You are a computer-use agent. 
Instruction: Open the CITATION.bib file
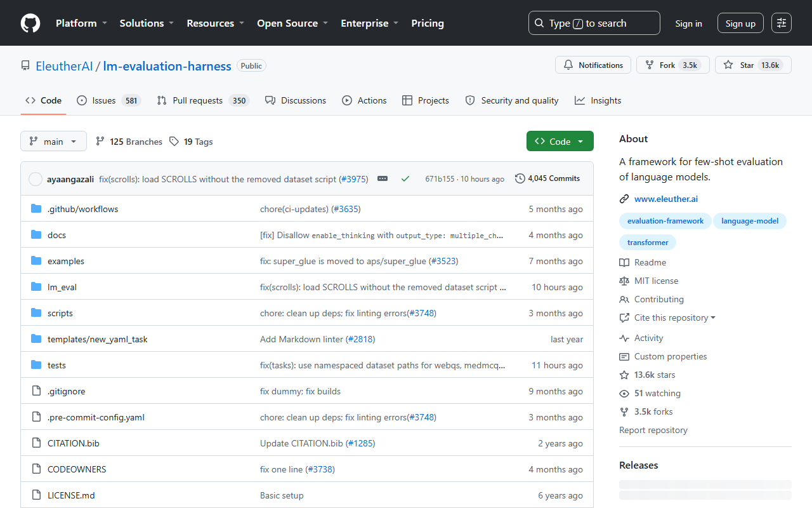click(x=74, y=443)
